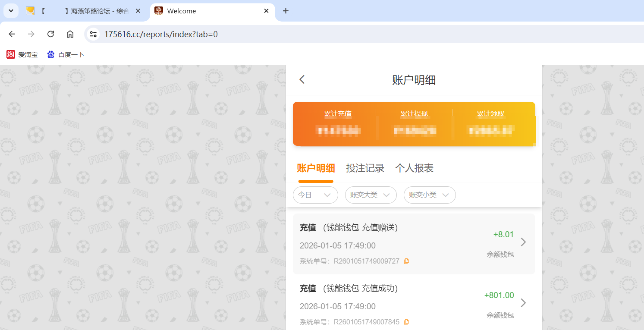Open the browser tab search menu
Image resolution: width=644 pixels, height=330 pixels.
pyautogui.click(x=11, y=11)
